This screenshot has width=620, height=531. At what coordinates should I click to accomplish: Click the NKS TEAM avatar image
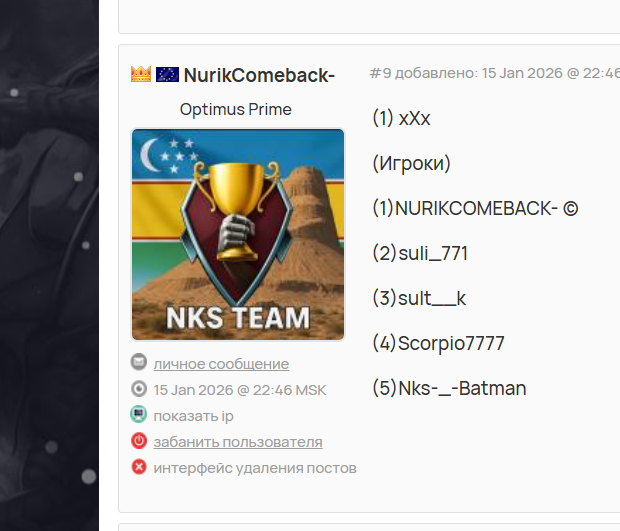(238, 234)
